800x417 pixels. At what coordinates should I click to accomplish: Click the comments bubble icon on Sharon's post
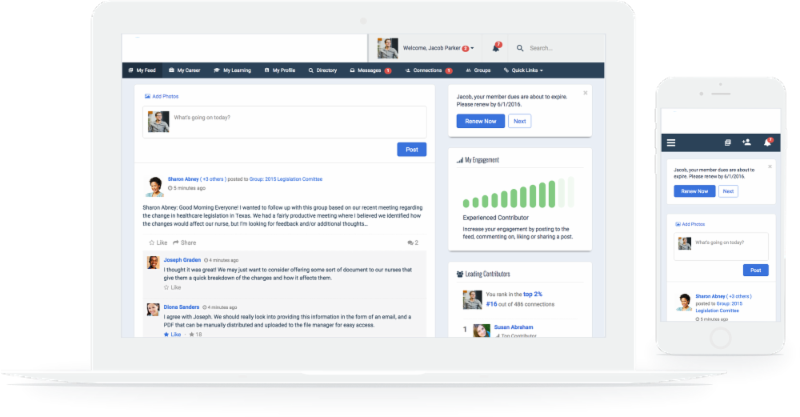[x=412, y=243]
